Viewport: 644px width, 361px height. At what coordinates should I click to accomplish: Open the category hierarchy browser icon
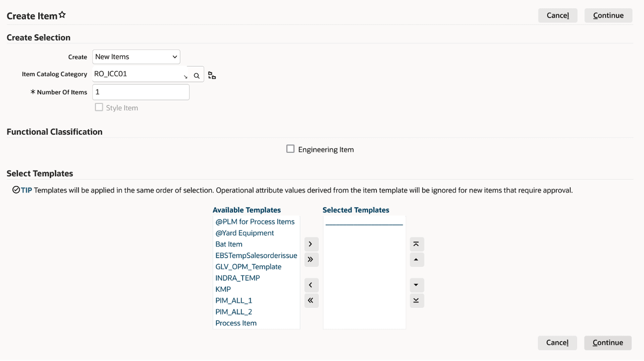(x=211, y=75)
